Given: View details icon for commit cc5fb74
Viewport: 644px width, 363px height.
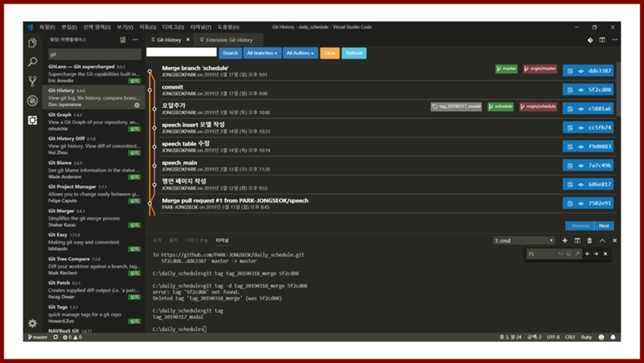Looking at the screenshot, I should 581,128.
